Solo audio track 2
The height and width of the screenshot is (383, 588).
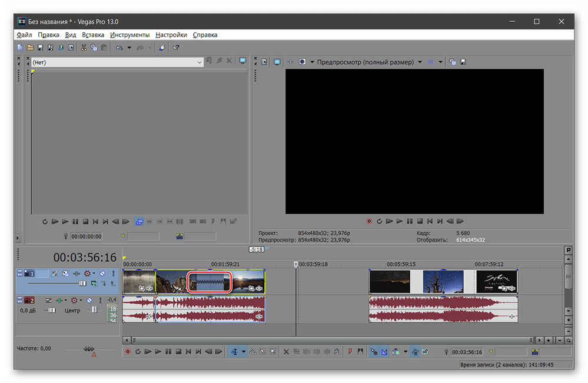(x=100, y=300)
